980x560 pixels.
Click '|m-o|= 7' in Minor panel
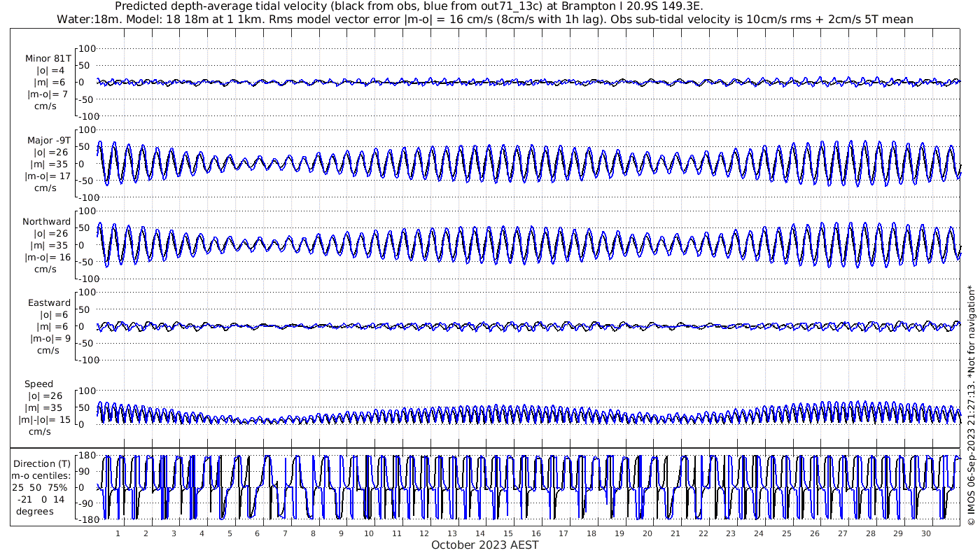(x=48, y=94)
